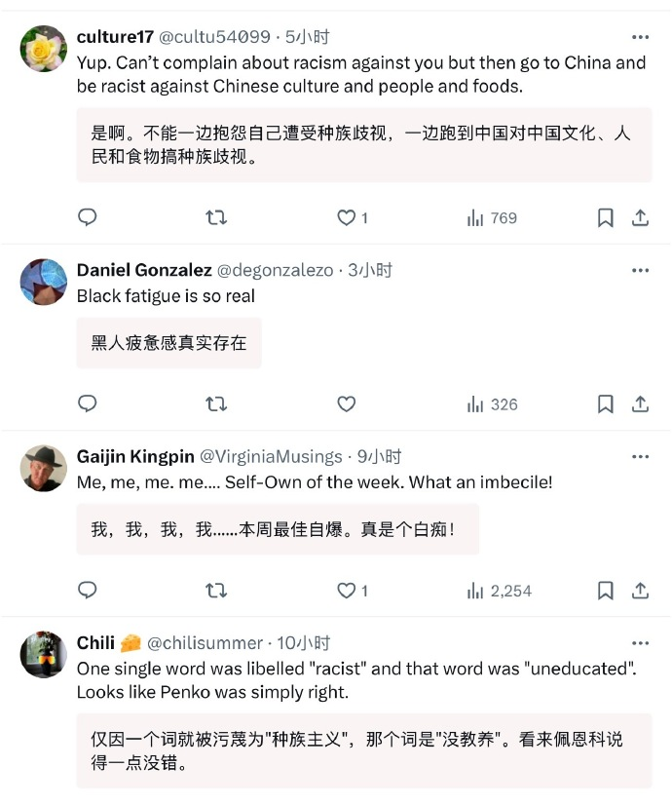
Task: Open the more options menu on culture17's tweet
Action: [x=640, y=36]
